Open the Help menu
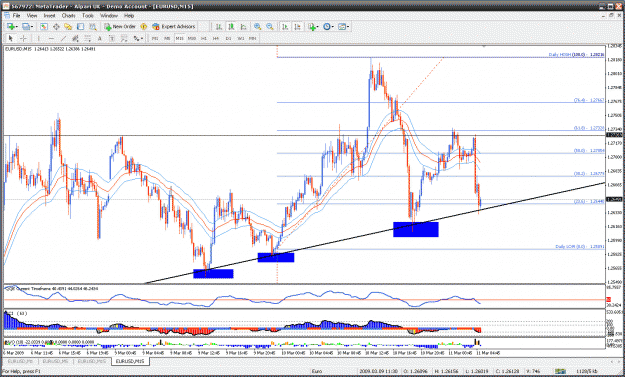This screenshot has height=377, width=625. pos(129,16)
